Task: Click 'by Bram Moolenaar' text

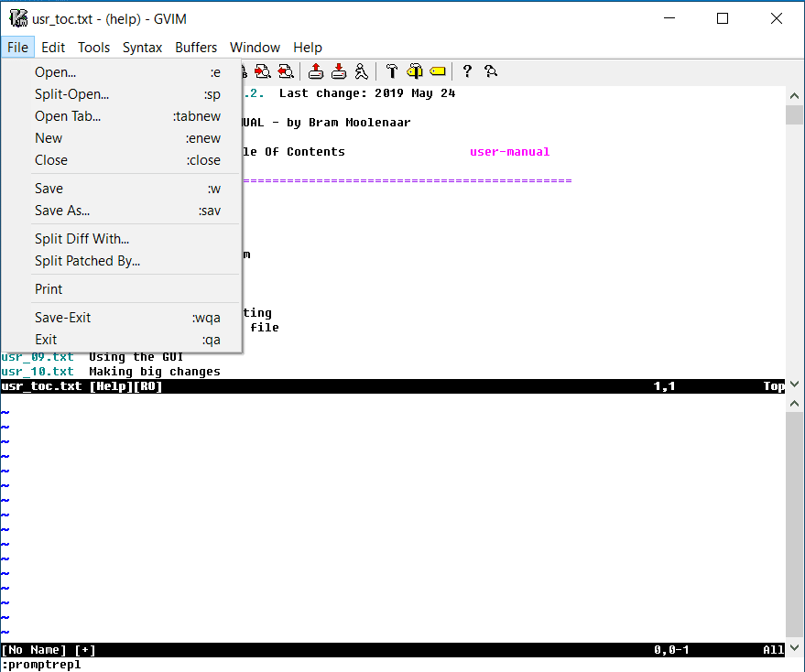Action: click(349, 123)
